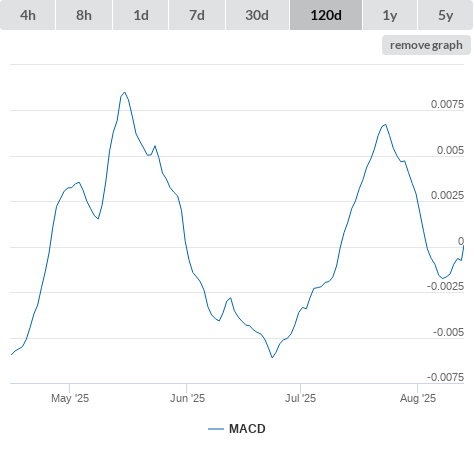Click the Jul '25 axis label
The height and width of the screenshot is (455, 474).
[x=300, y=398]
